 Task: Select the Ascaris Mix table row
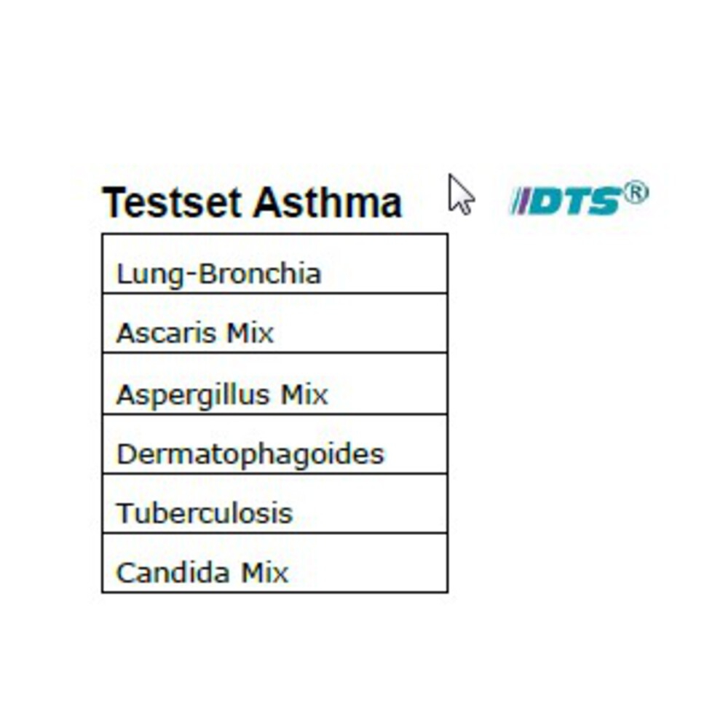[x=274, y=323]
